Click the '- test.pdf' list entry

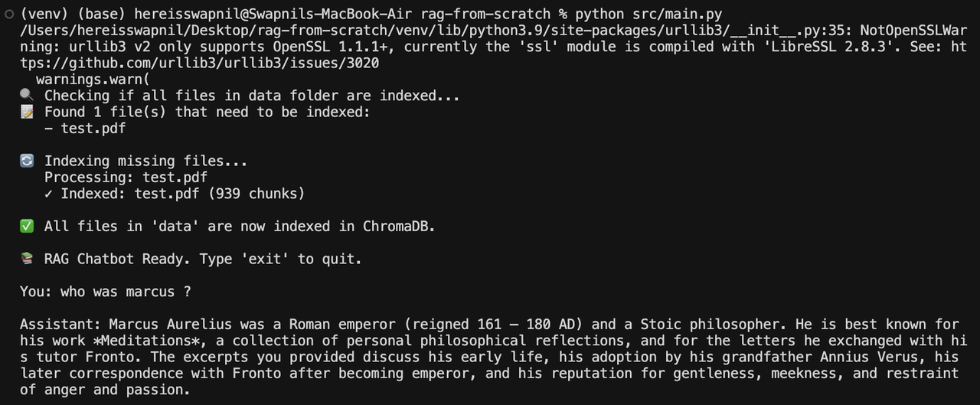tap(85, 129)
